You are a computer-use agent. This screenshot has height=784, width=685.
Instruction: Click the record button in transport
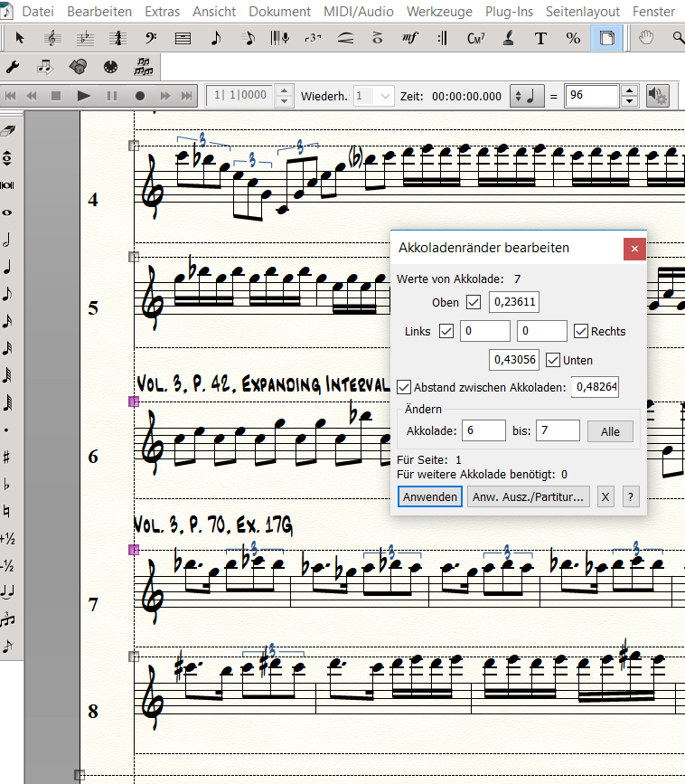140,96
